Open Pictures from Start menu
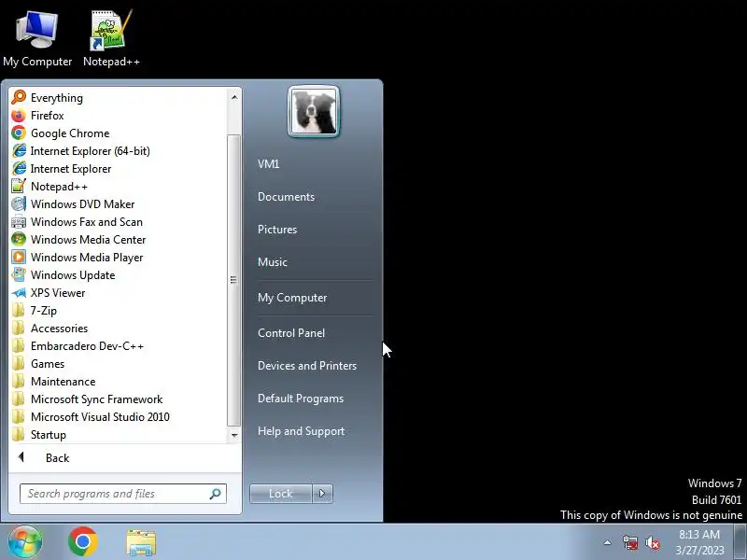 [x=277, y=230]
